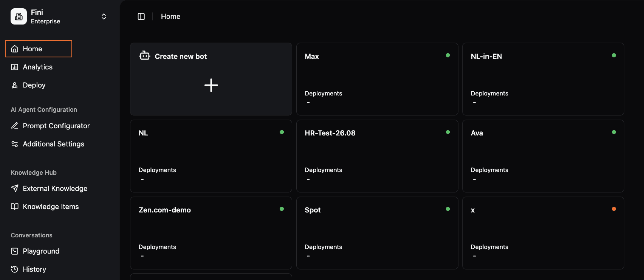Open the Knowledge Items book icon

15,207
